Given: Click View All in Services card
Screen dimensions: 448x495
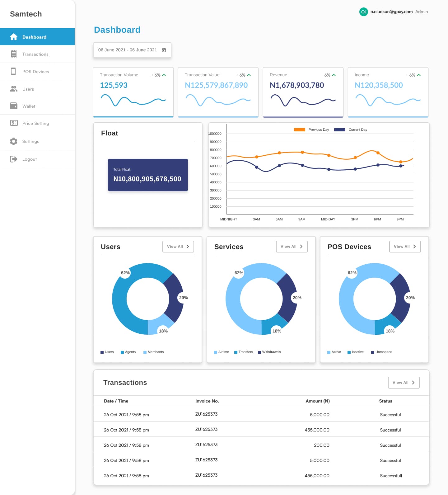Looking at the screenshot, I should pyautogui.click(x=292, y=247).
